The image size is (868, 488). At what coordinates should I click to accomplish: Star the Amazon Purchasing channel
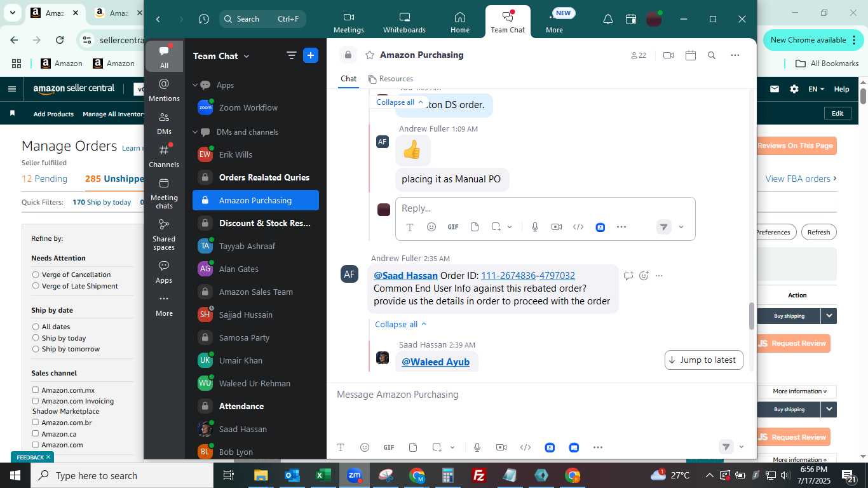(370, 55)
